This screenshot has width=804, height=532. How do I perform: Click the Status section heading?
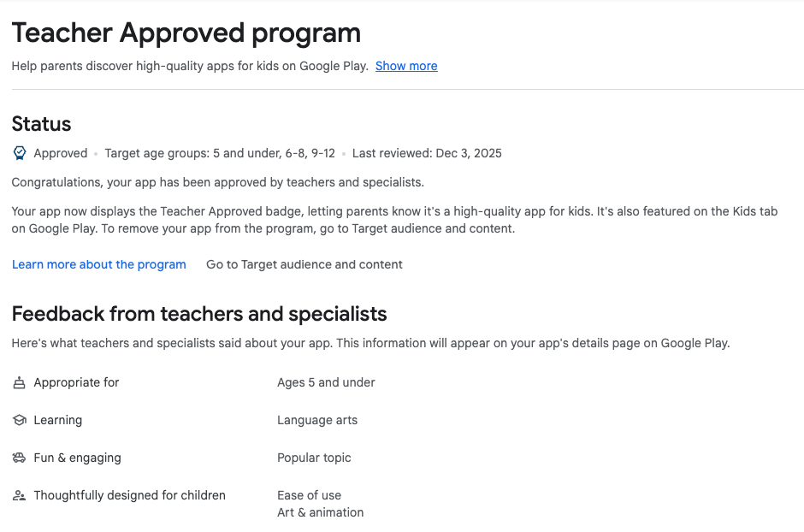tap(42, 124)
